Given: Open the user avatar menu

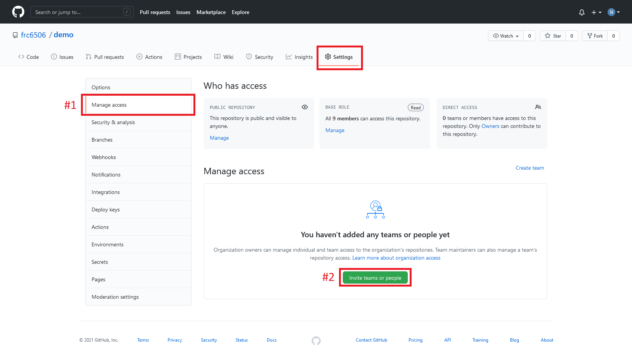Looking at the screenshot, I should click(x=613, y=12).
